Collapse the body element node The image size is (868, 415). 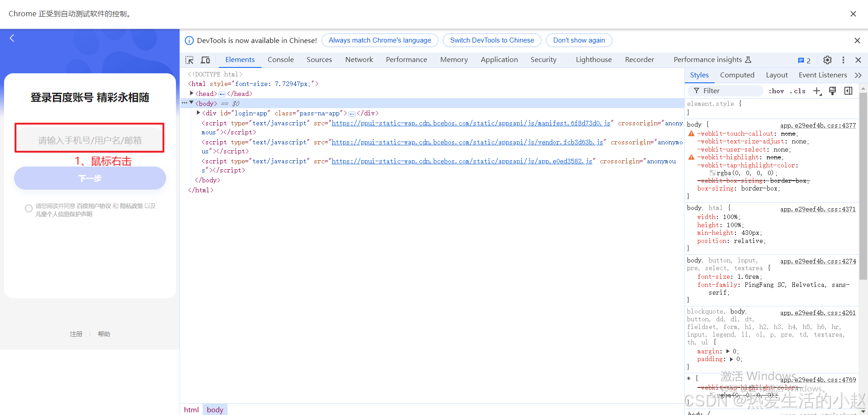pos(192,103)
